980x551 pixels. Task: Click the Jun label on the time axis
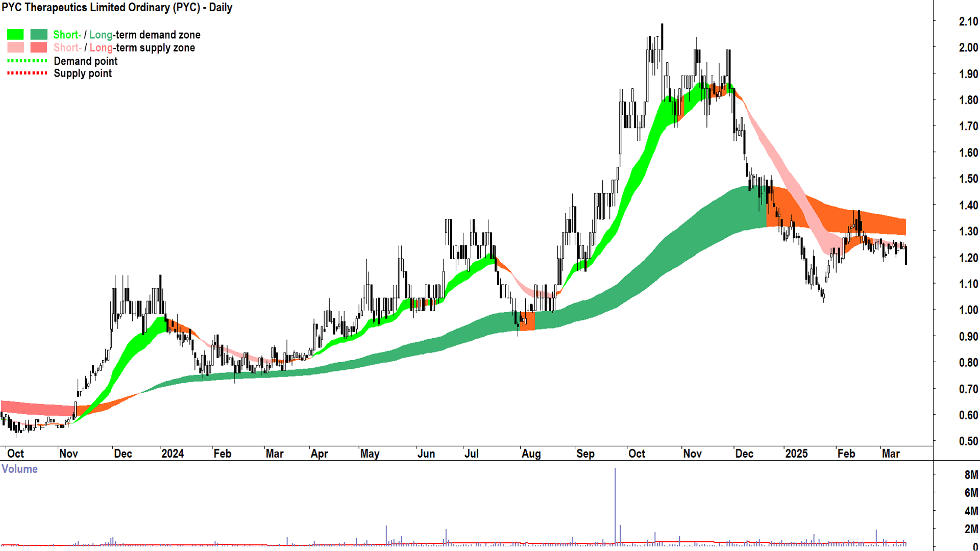[426, 454]
